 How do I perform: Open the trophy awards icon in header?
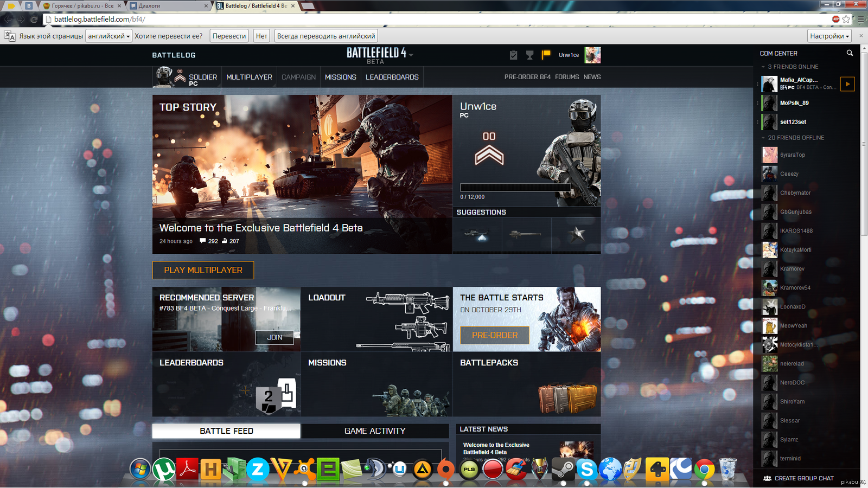(530, 55)
